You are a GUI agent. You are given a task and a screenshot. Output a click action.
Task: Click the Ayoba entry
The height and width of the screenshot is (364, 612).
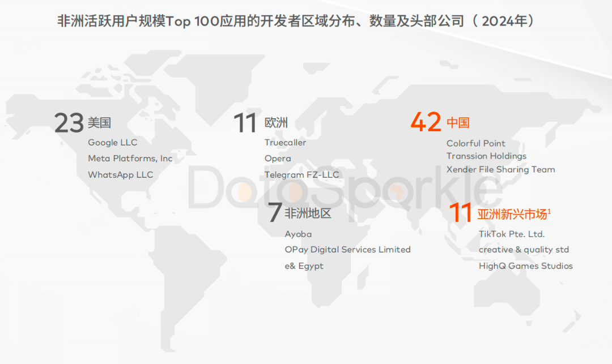tap(298, 234)
